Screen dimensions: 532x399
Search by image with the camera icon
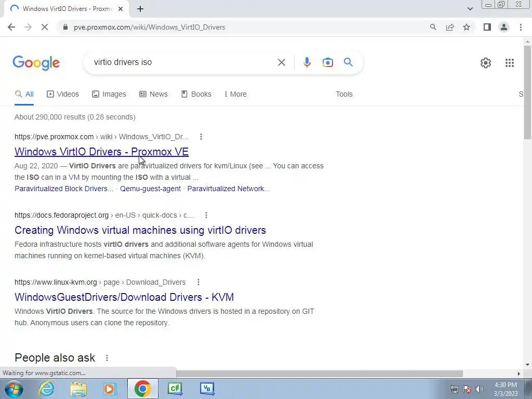[327, 62]
